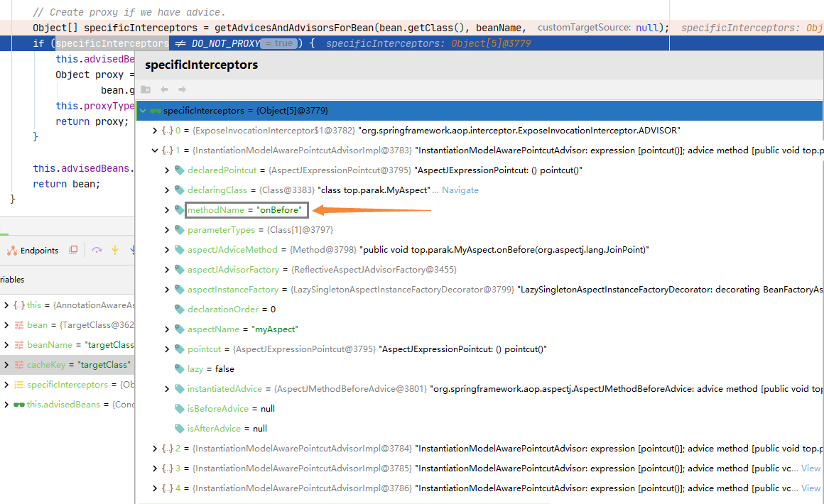Image resolution: width=824 pixels, height=504 pixels.
Task: Expand array element 3 advisor
Action: [155, 469]
